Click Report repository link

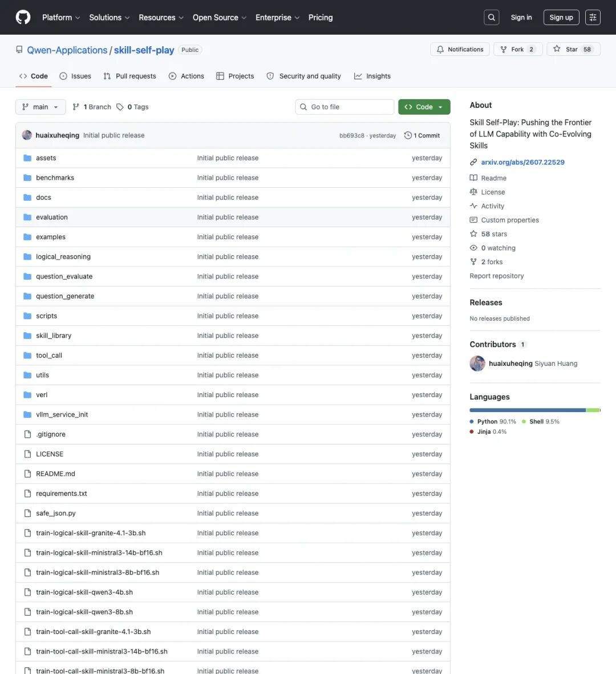497,276
